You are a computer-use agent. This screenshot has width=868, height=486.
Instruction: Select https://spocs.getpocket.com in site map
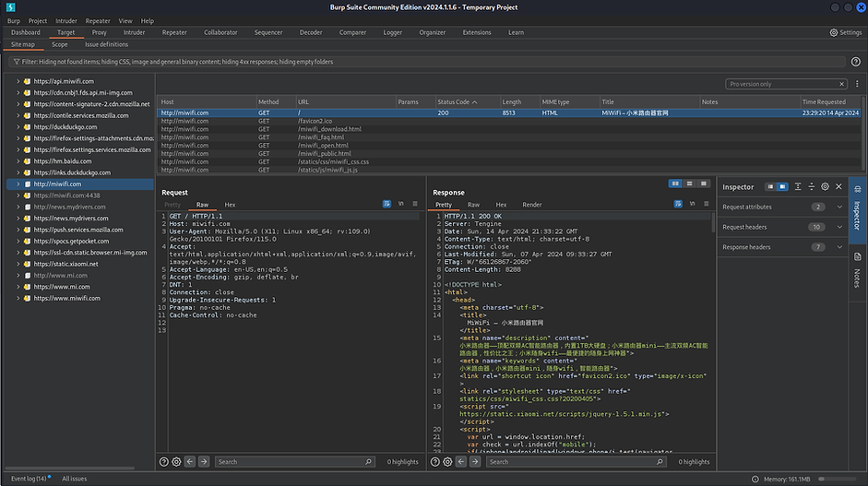coord(71,242)
